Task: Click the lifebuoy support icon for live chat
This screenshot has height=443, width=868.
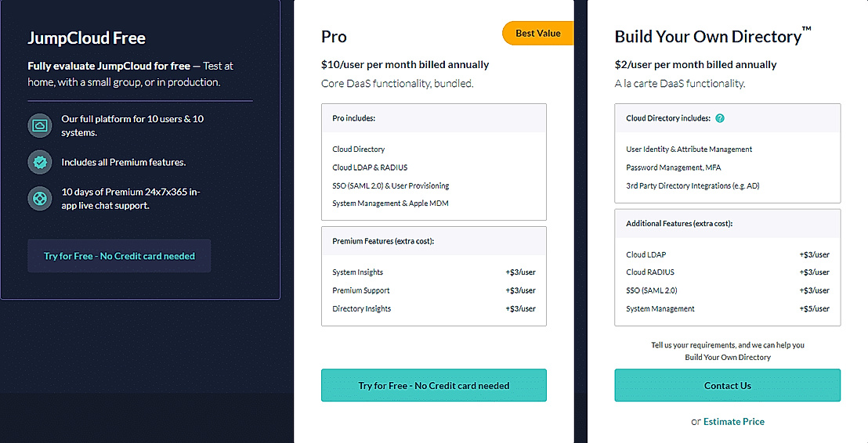Action: tap(39, 198)
